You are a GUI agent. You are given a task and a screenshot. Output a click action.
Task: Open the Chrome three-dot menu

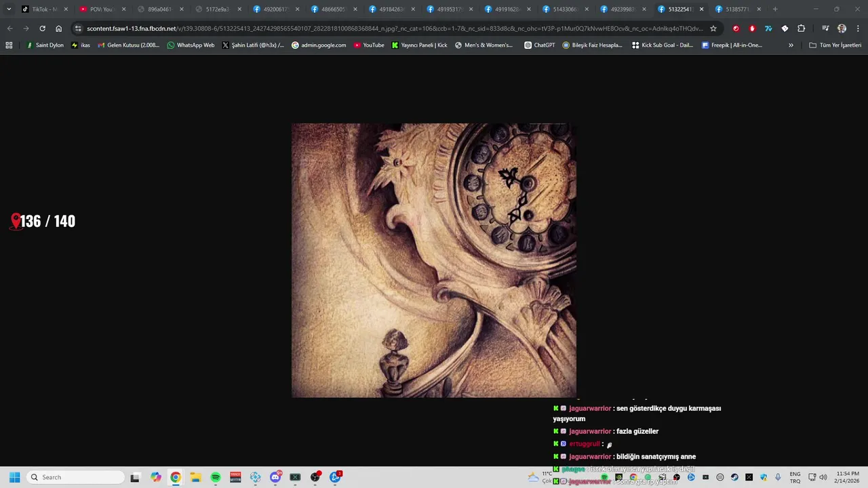click(858, 28)
